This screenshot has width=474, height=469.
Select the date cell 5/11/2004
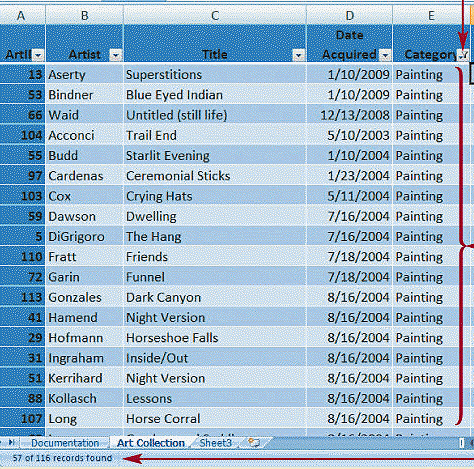(x=349, y=196)
